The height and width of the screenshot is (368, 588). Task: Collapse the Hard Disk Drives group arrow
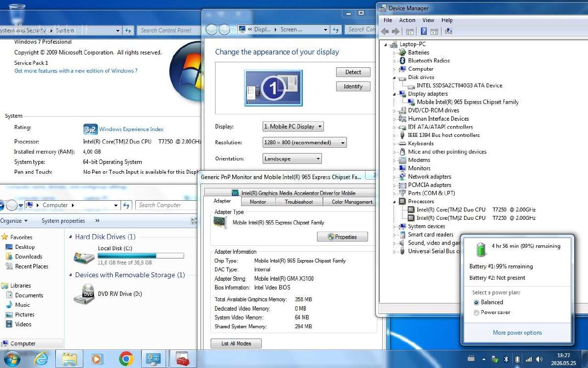(x=70, y=237)
